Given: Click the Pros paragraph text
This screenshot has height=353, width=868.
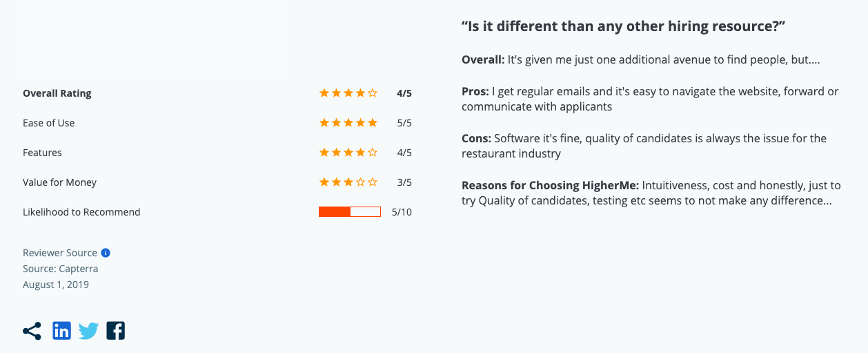Looking at the screenshot, I should coord(650,99).
